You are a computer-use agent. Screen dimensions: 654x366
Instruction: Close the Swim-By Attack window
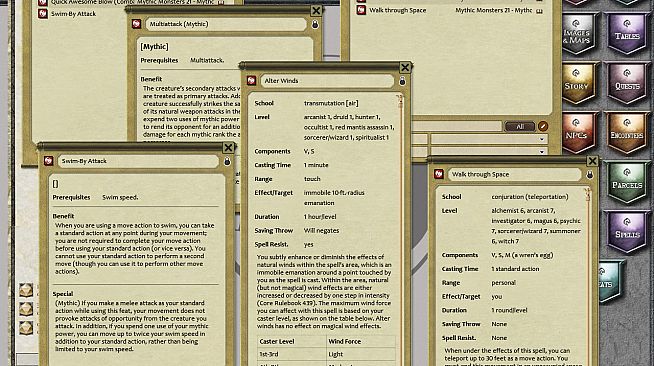click(x=228, y=148)
